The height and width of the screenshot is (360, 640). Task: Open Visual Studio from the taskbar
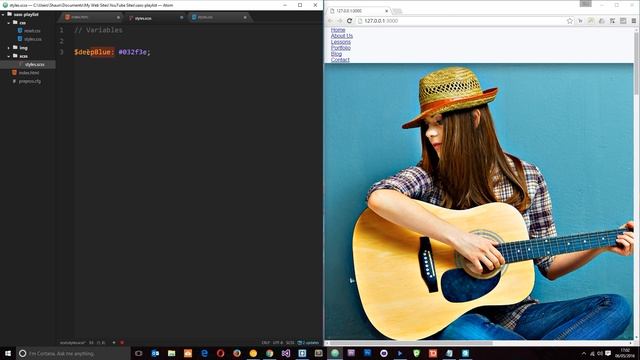286,353
